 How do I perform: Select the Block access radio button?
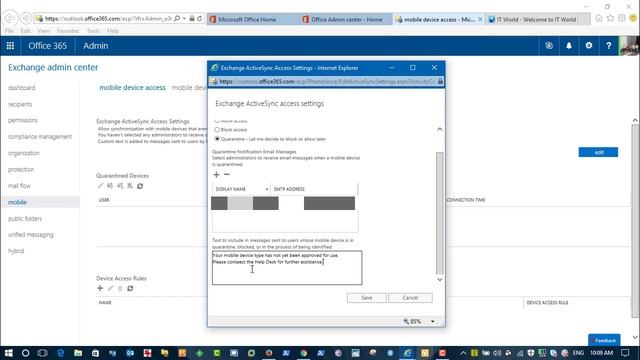click(x=217, y=130)
